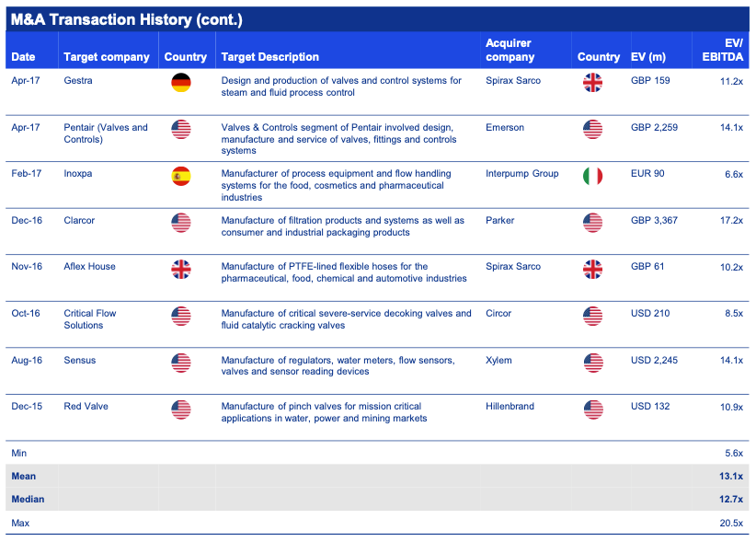Click the Parker acquirer name

point(500,220)
